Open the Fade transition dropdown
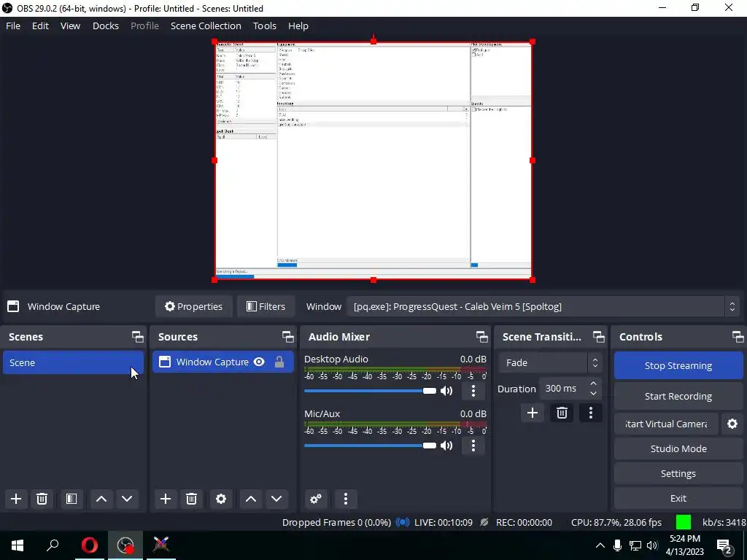This screenshot has width=747, height=560. 550,363
